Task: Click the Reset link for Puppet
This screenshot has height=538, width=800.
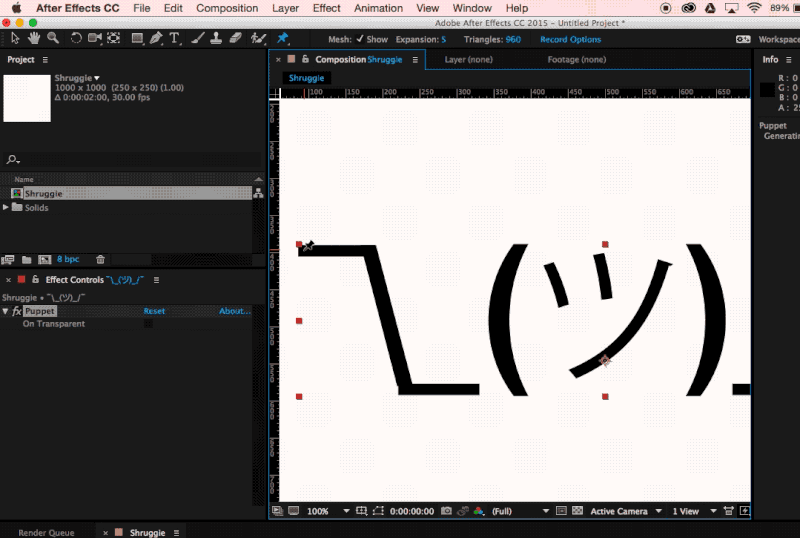Action: coord(154,311)
